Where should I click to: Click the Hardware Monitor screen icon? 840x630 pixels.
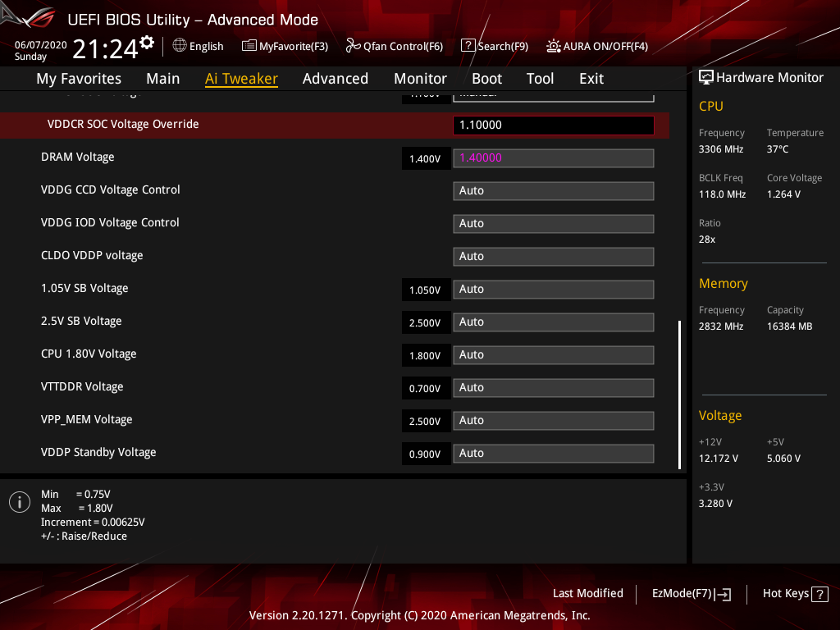tap(706, 78)
